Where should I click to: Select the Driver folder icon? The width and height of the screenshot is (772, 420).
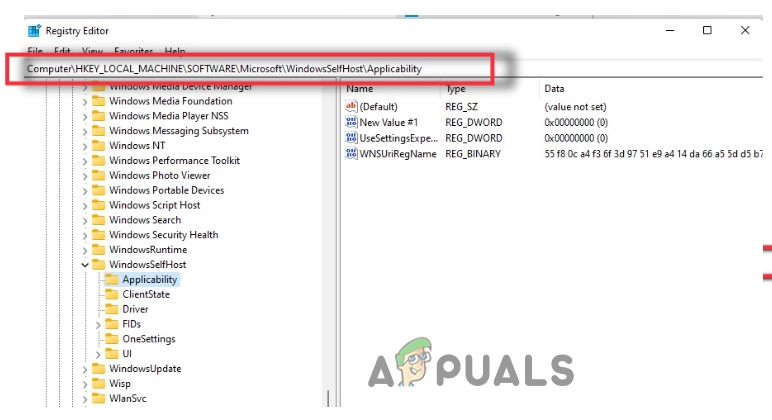pos(112,309)
